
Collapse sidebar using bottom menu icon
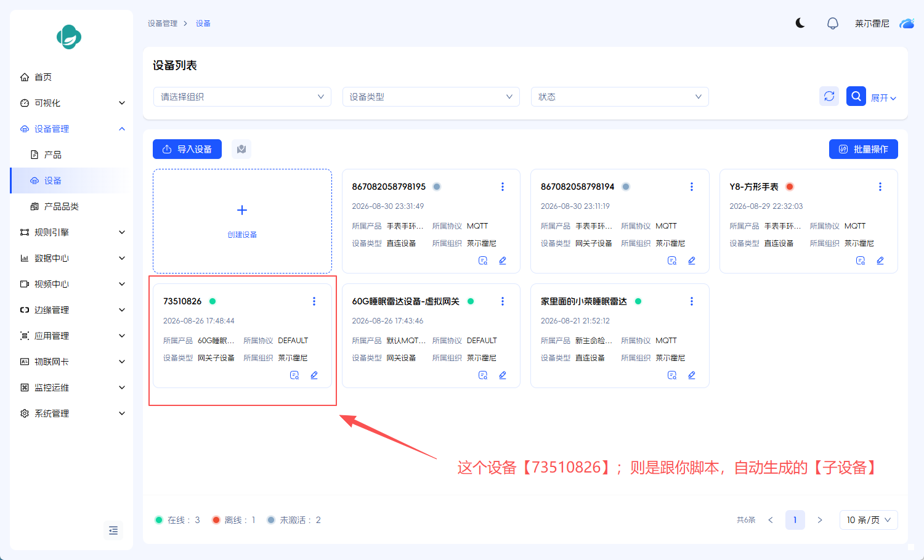[x=113, y=530]
